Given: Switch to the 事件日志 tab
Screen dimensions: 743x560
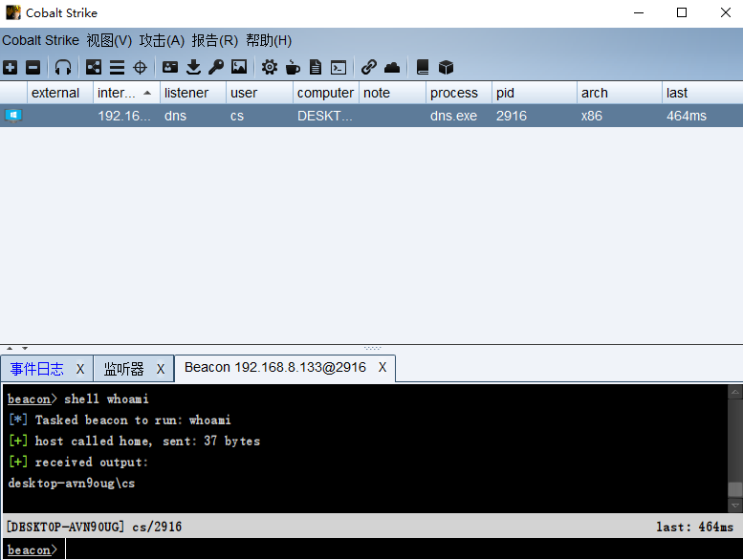Looking at the screenshot, I should point(37,369).
